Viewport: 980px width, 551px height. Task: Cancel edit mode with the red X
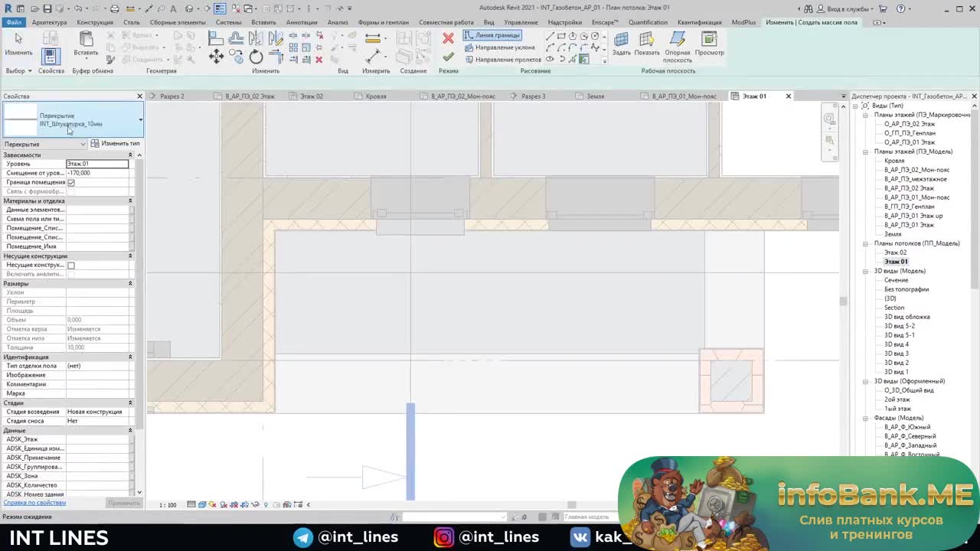[x=448, y=38]
